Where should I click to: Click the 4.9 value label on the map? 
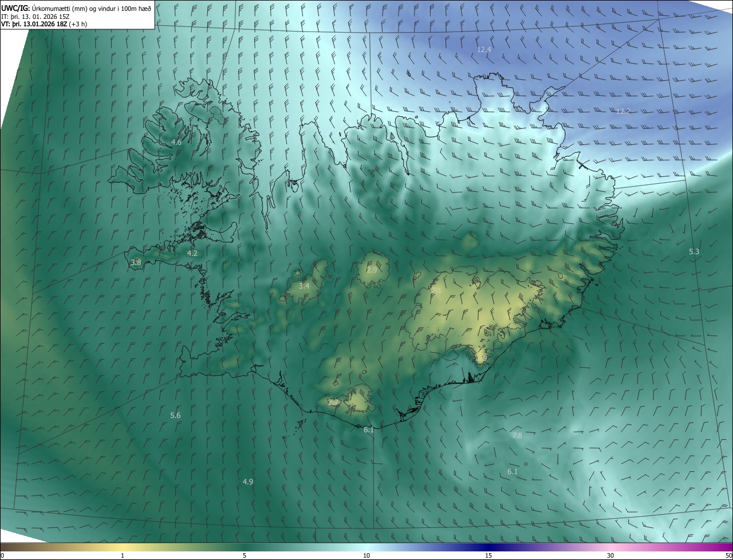tap(247, 482)
